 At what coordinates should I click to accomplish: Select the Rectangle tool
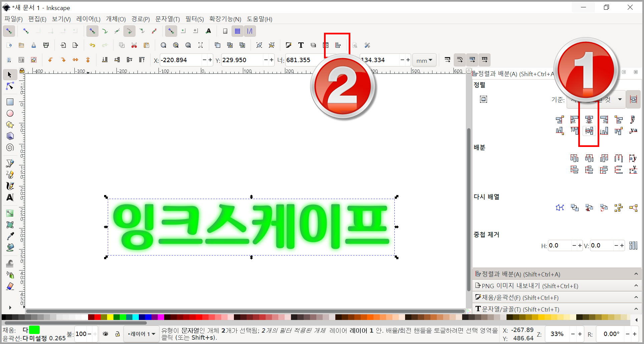(x=10, y=102)
